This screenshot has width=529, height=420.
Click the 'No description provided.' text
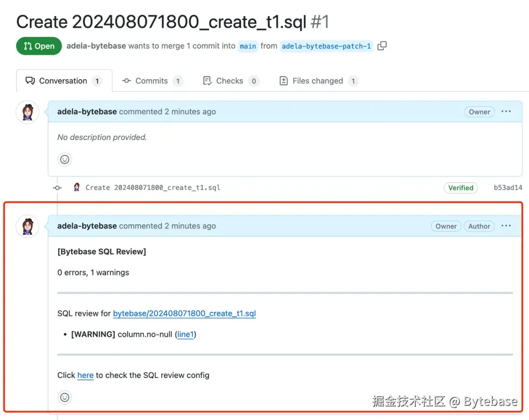[x=102, y=137]
